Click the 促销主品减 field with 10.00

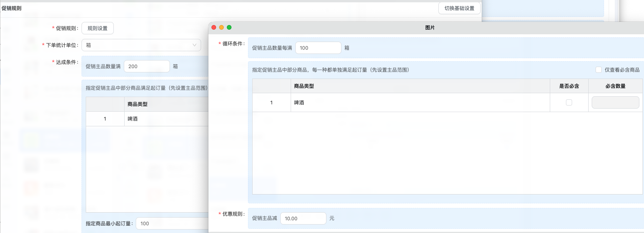pyautogui.click(x=303, y=218)
